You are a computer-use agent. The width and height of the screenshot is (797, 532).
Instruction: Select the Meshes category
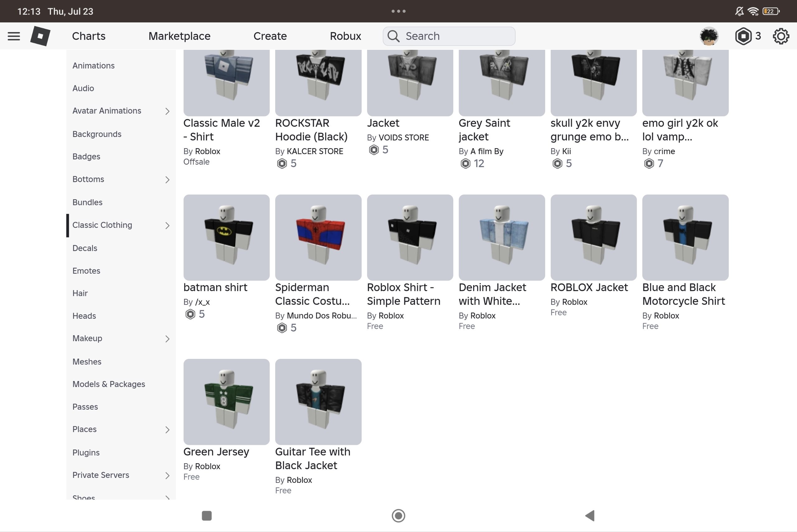pos(87,362)
